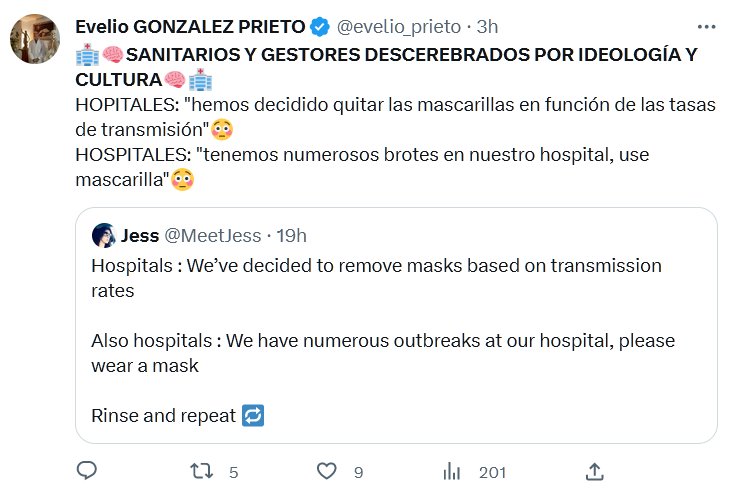
Task: Open the quoted tweet's 19h timestamp
Action: click(291, 236)
